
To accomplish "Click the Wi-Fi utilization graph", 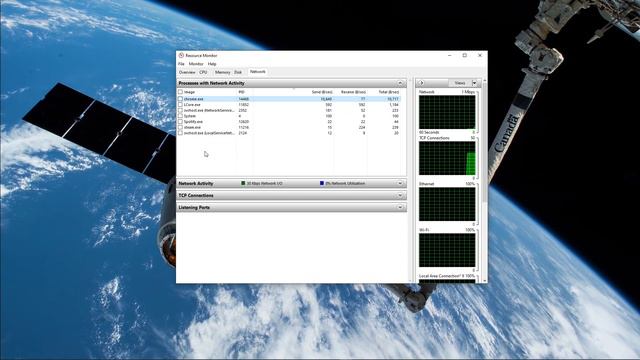I will 447,250.
